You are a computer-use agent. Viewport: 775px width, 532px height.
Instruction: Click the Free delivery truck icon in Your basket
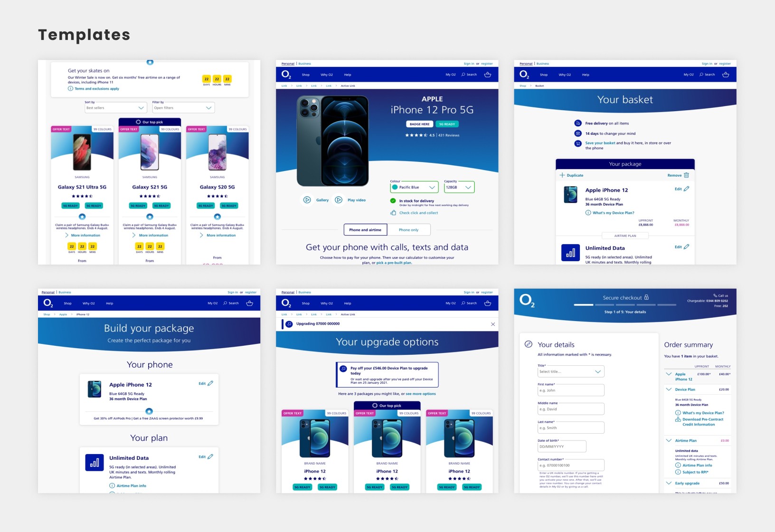578,123
